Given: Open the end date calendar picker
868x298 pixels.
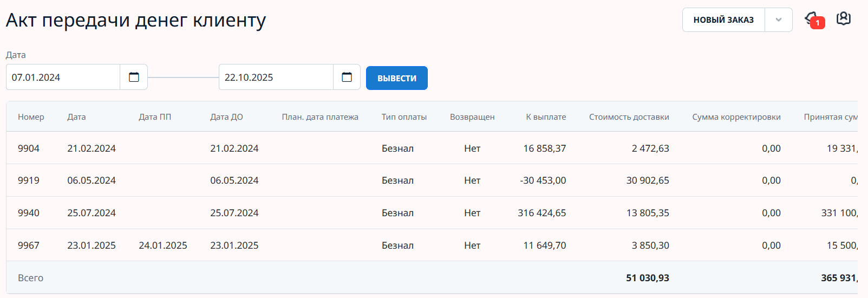Looking at the screenshot, I should (347, 77).
